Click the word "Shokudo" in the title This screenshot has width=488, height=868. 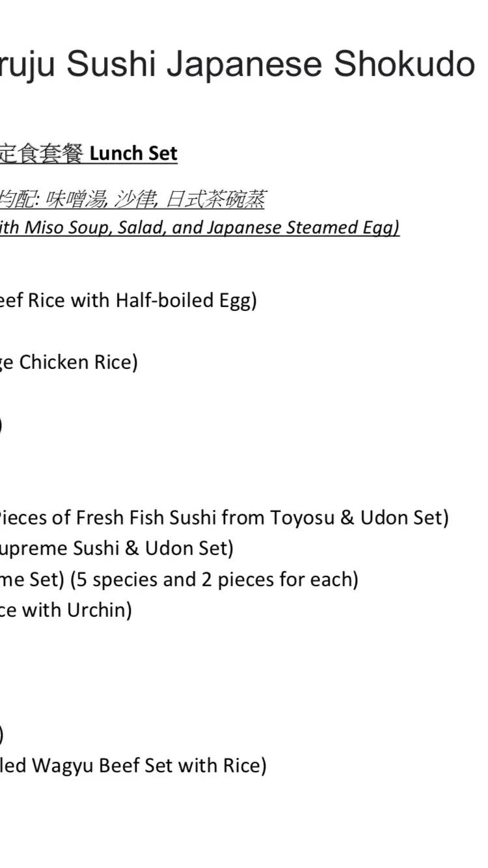click(404, 64)
